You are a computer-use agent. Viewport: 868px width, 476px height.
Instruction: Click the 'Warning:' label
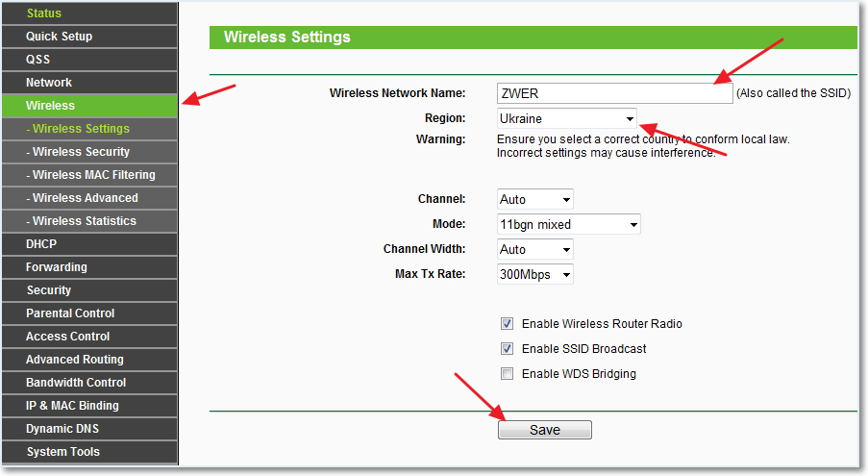coord(440,138)
